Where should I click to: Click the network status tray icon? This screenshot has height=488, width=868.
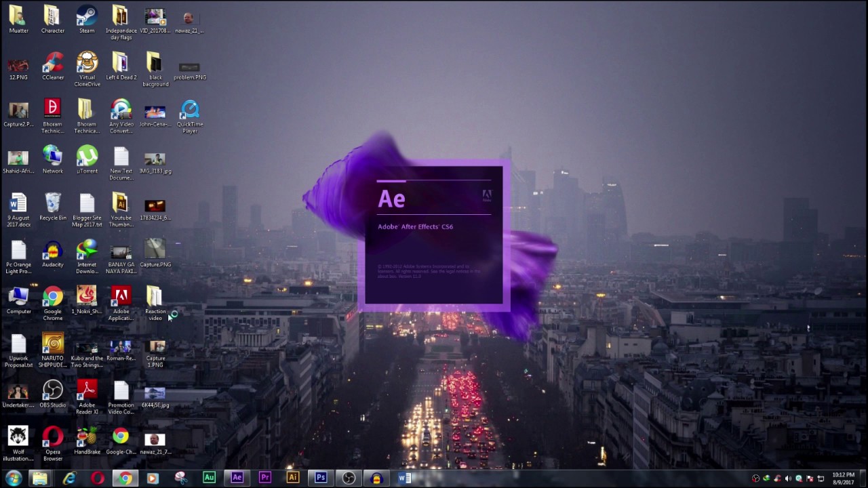[x=821, y=479]
